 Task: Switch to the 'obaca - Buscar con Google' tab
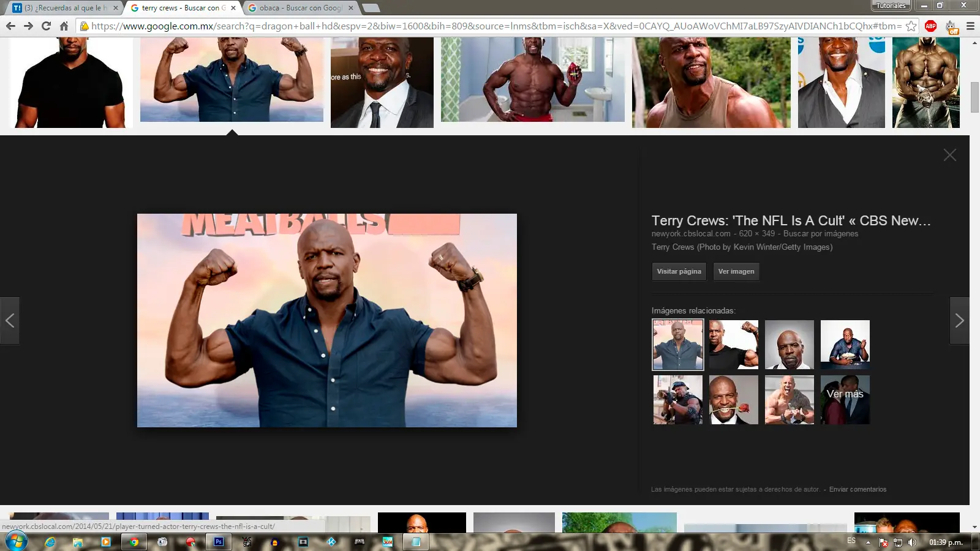click(301, 8)
